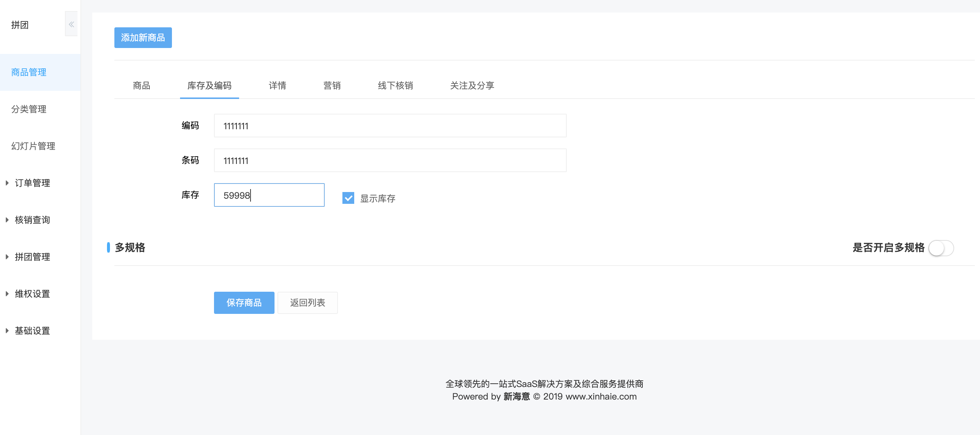Click the 返回列表 button
This screenshot has width=980, height=435.
pyautogui.click(x=307, y=302)
